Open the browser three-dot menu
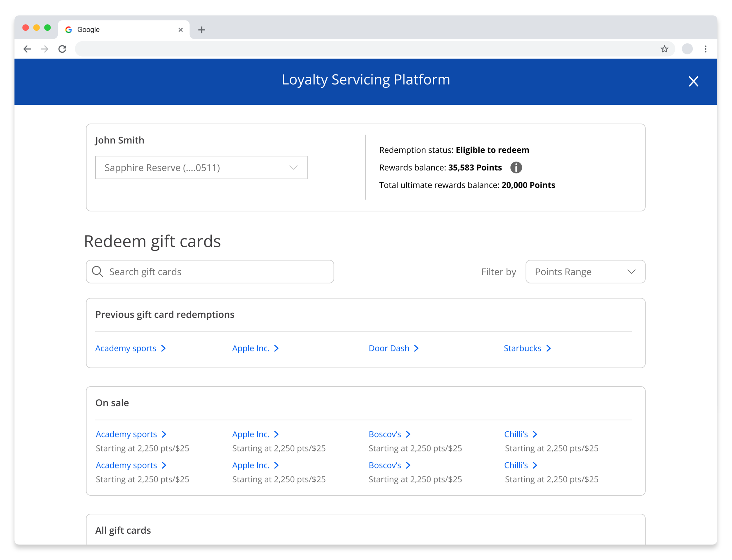This screenshot has width=732, height=560. pos(705,49)
